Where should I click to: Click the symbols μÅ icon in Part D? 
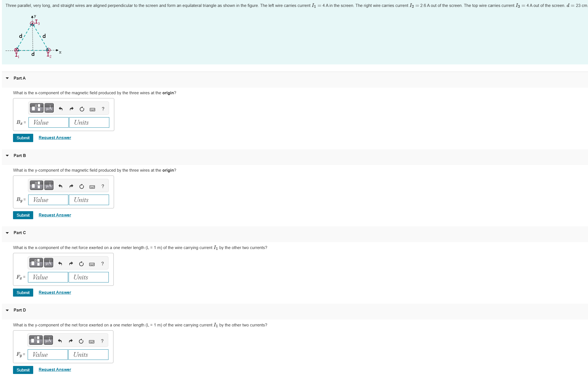(48, 340)
